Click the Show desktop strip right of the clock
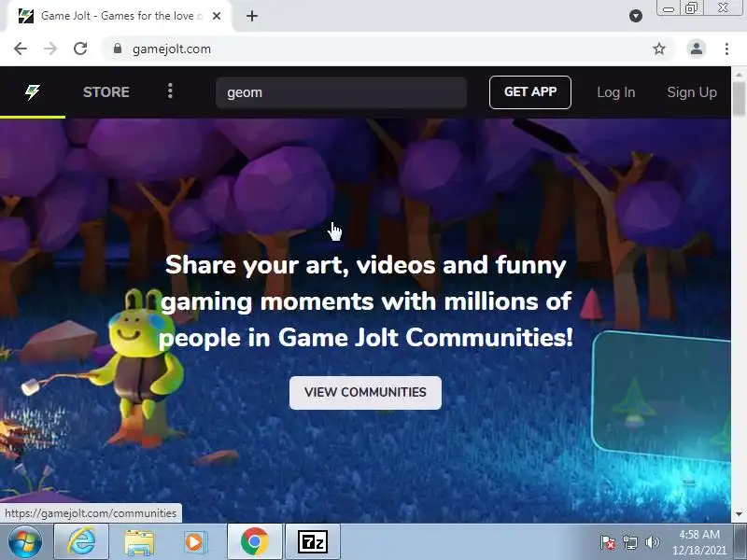 (x=740, y=542)
